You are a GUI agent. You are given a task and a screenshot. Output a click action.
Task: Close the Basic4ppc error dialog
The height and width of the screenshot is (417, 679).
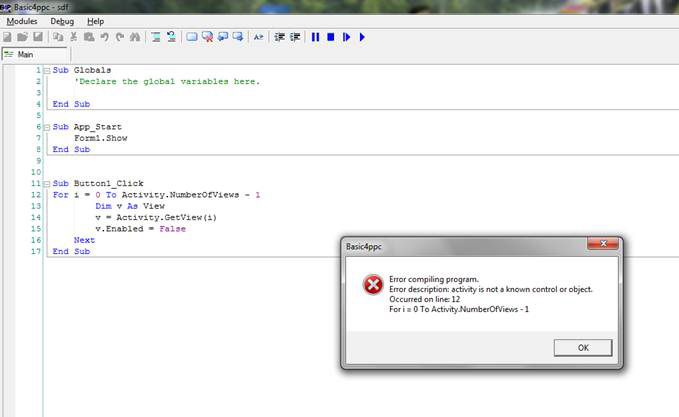pyautogui.click(x=603, y=244)
